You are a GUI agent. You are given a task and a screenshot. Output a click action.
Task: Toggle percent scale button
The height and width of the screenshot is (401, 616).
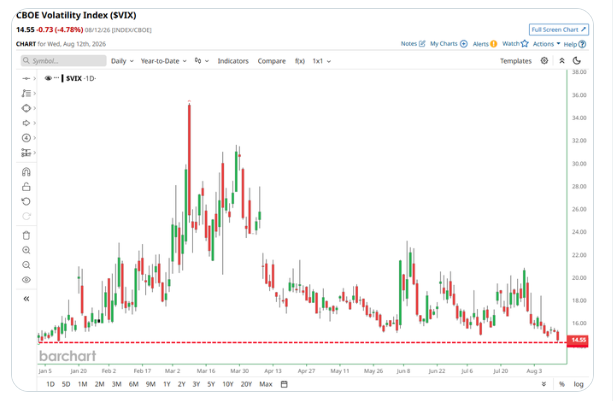click(x=562, y=384)
